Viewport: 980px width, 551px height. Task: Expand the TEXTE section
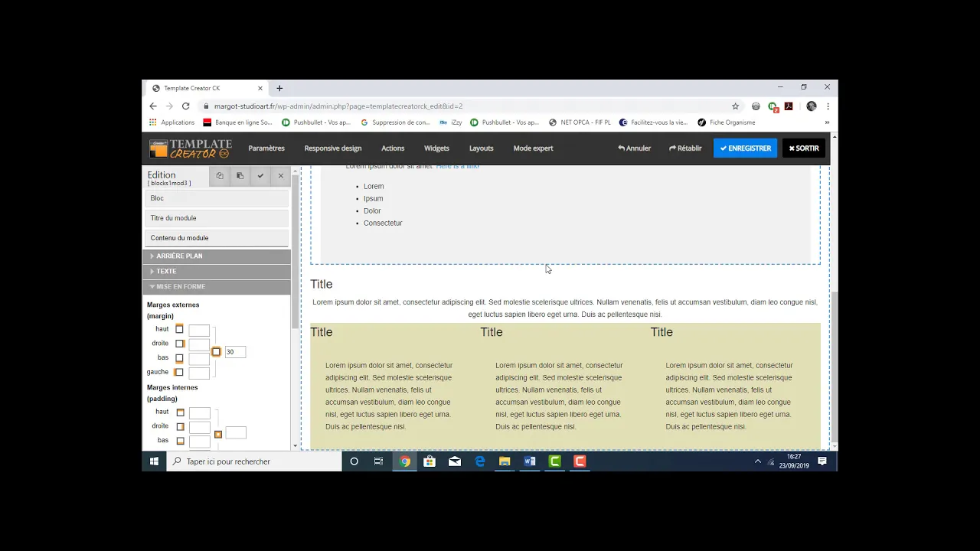pos(217,272)
